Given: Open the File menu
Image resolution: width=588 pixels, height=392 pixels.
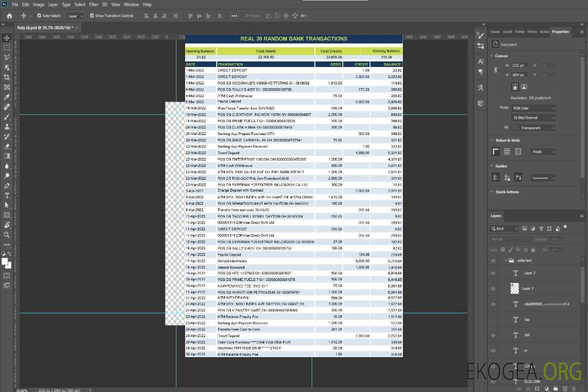Looking at the screenshot, I should pyautogui.click(x=15, y=4).
